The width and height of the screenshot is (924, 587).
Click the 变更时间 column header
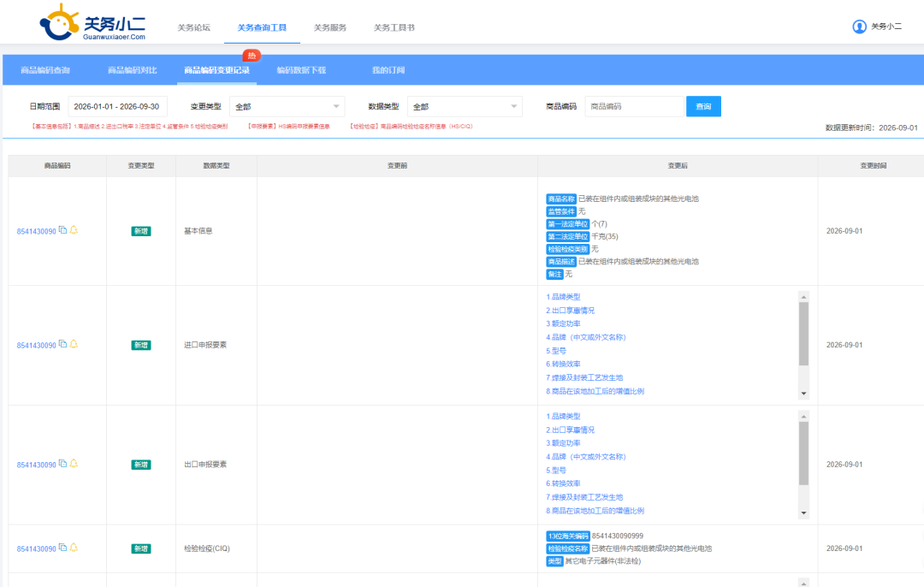coord(874,166)
